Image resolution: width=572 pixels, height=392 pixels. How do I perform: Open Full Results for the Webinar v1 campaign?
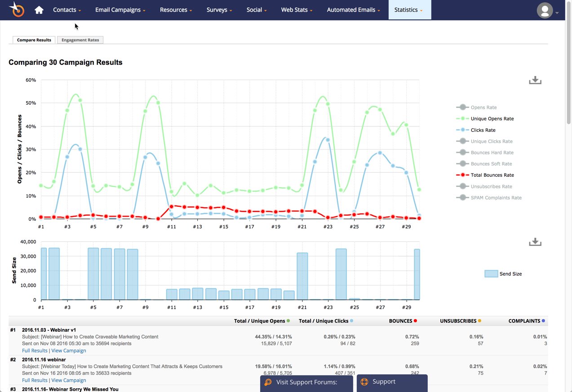click(x=34, y=350)
